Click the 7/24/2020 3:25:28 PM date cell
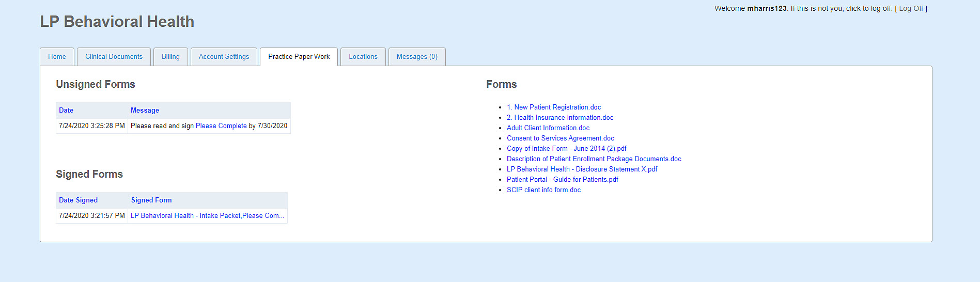The width and height of the screenshot is (980, 282). tap(92, 126)
